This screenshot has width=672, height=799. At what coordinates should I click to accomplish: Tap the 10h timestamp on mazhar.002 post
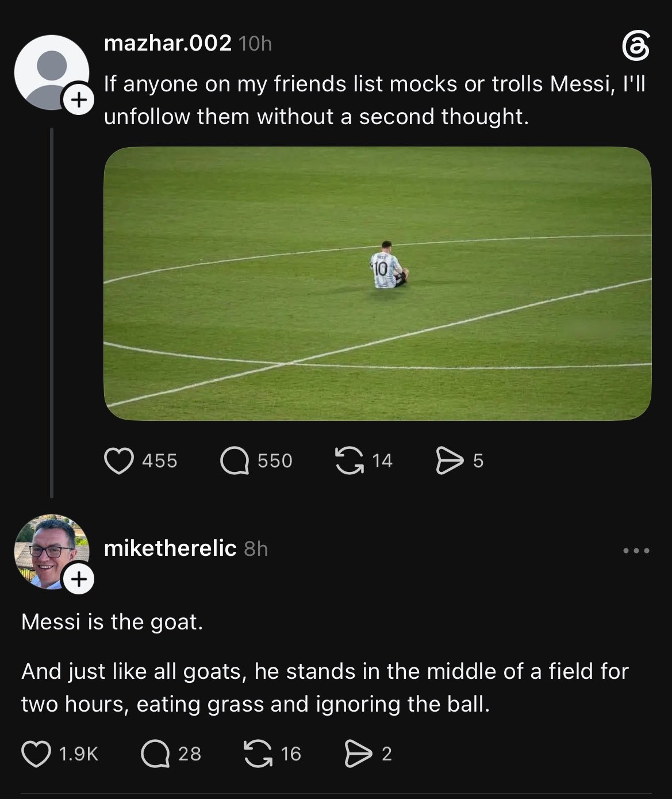pos(255,44)
